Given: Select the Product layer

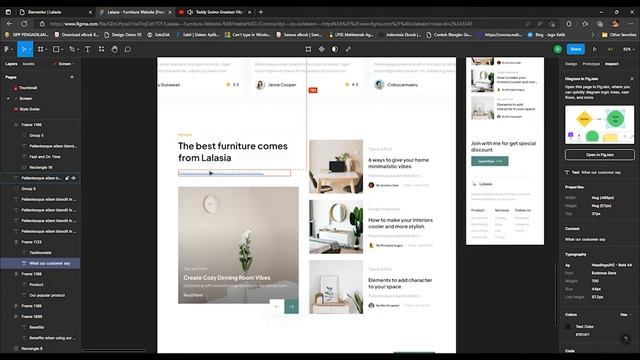Looking at the screenshot, I should (x=36, y=284).
